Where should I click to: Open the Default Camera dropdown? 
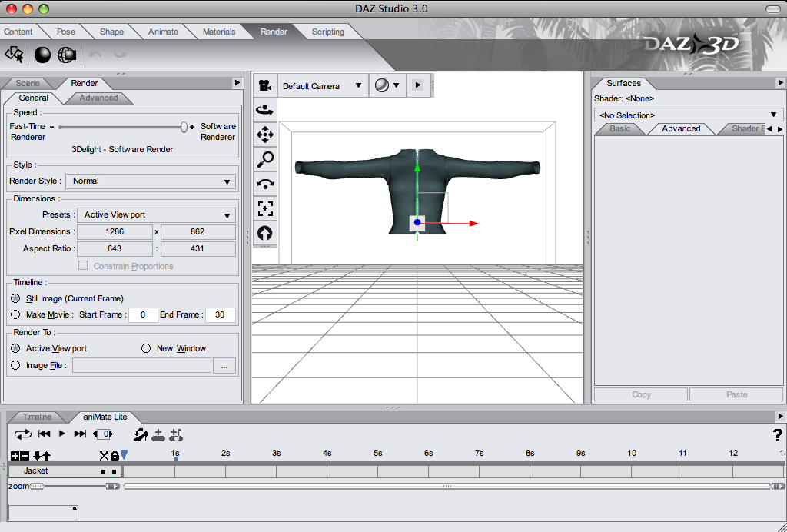point(323,86)
